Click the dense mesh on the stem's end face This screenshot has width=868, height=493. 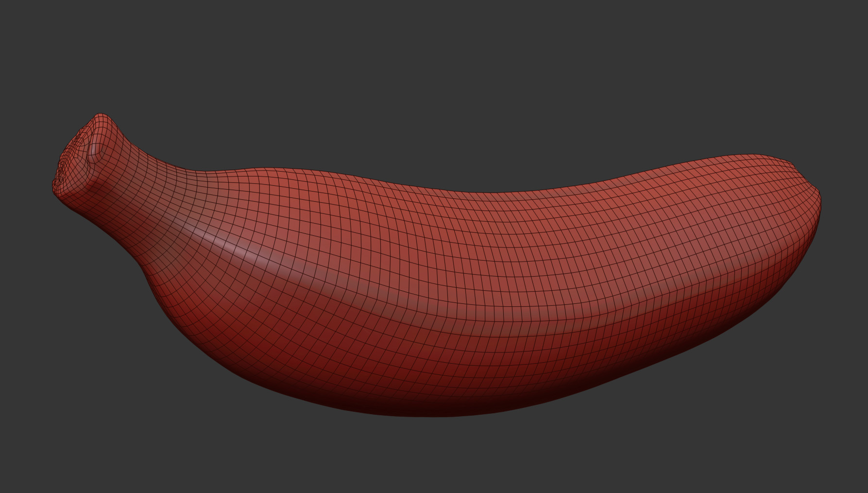[x=73, y=156]
